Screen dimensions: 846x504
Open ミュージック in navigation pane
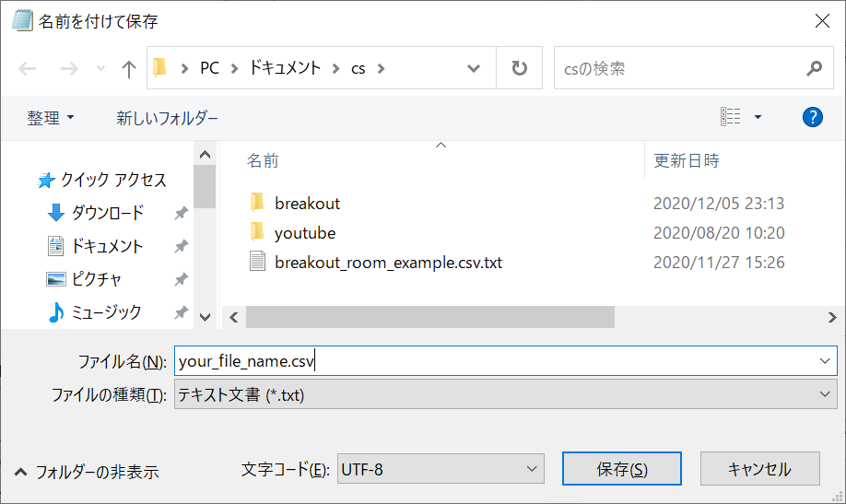[x=95, y=312]
